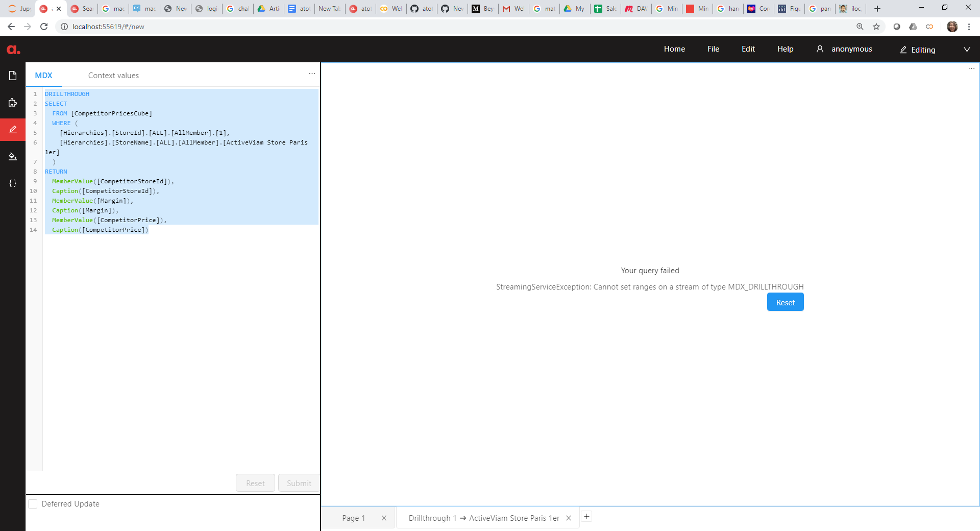Click the browser bookmark star icon
This screenshot has height=531, width=980.
[x=877, y=27]
